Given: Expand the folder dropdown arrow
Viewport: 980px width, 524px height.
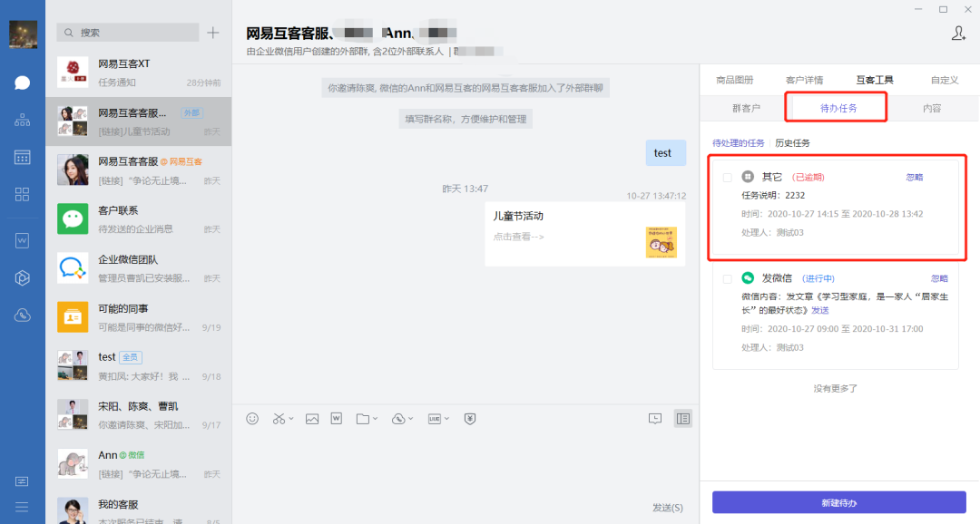Looking at the screenshot, I should 375,419.
